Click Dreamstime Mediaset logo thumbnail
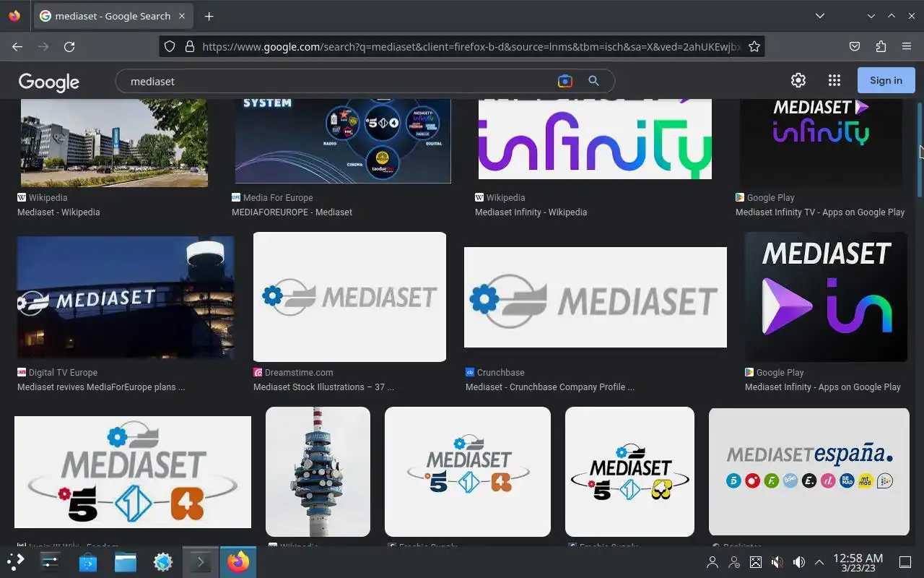This screenshot has height=578, width=924. tap(349, 297)
